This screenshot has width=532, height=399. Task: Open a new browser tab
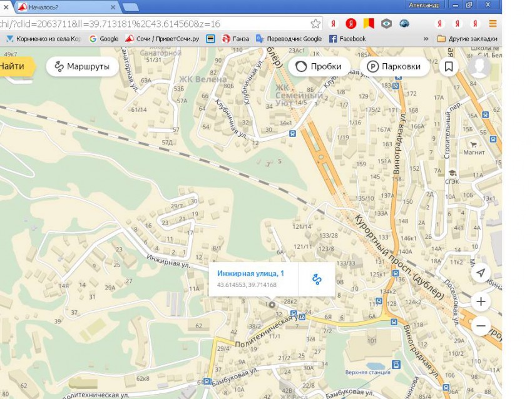[131, 7]
